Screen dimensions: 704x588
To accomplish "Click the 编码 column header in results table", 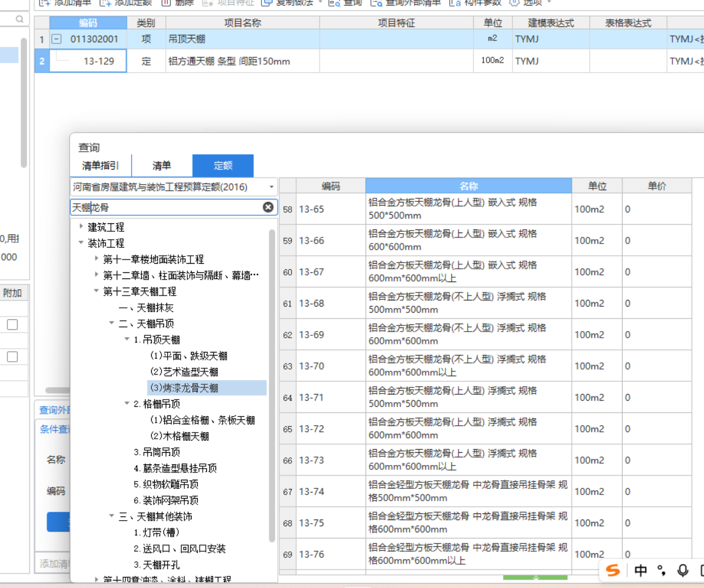I will coord(331,186).
